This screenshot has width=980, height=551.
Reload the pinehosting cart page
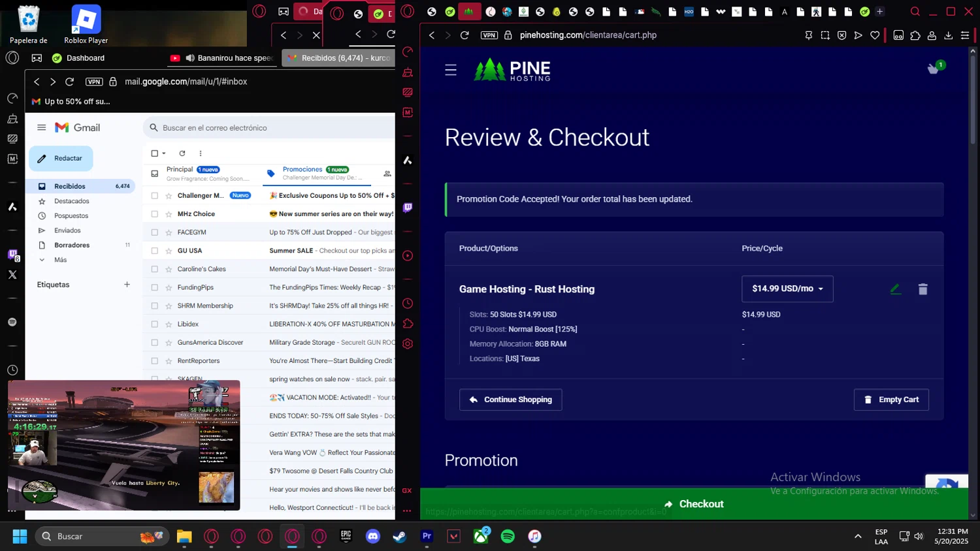point(465,35)
